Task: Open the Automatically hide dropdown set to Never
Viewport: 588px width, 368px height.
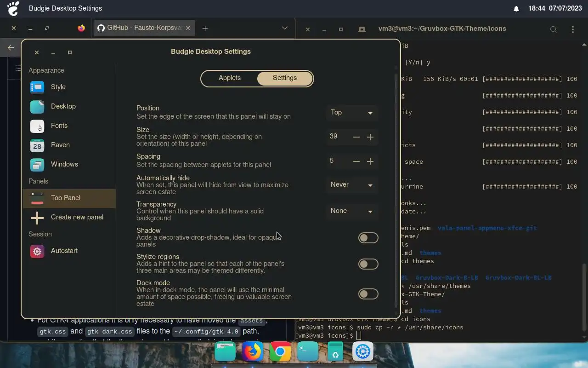Action: 352,185
